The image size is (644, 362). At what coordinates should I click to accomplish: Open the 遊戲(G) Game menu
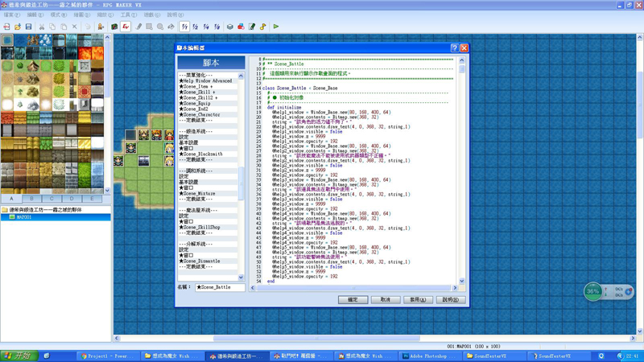152,14
